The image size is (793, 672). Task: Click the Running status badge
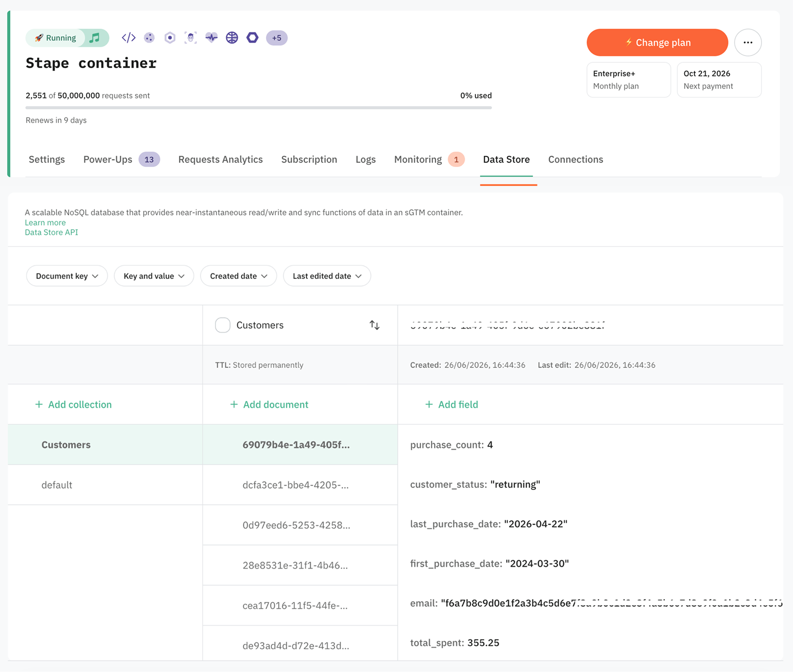pyautogui.click(x=56, y=38)
